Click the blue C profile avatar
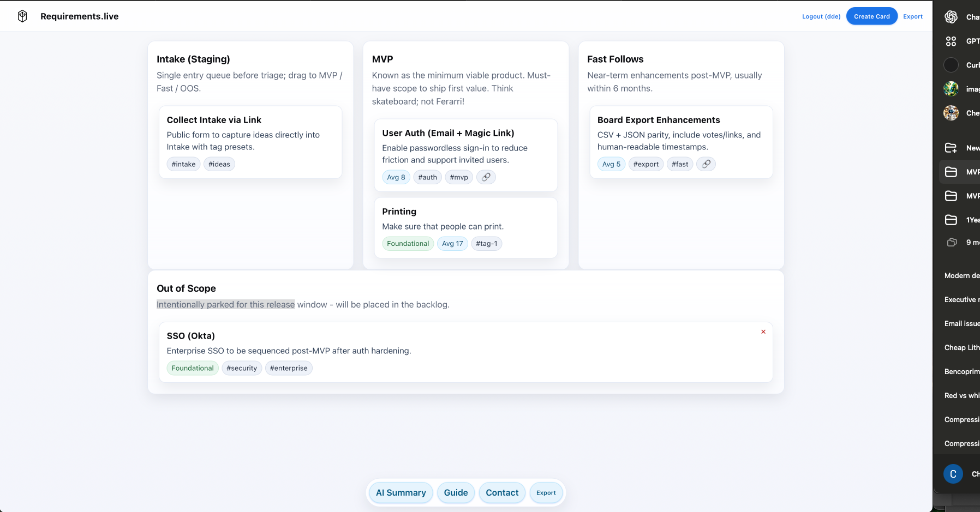The image size is (980, 512). point(953,474)
